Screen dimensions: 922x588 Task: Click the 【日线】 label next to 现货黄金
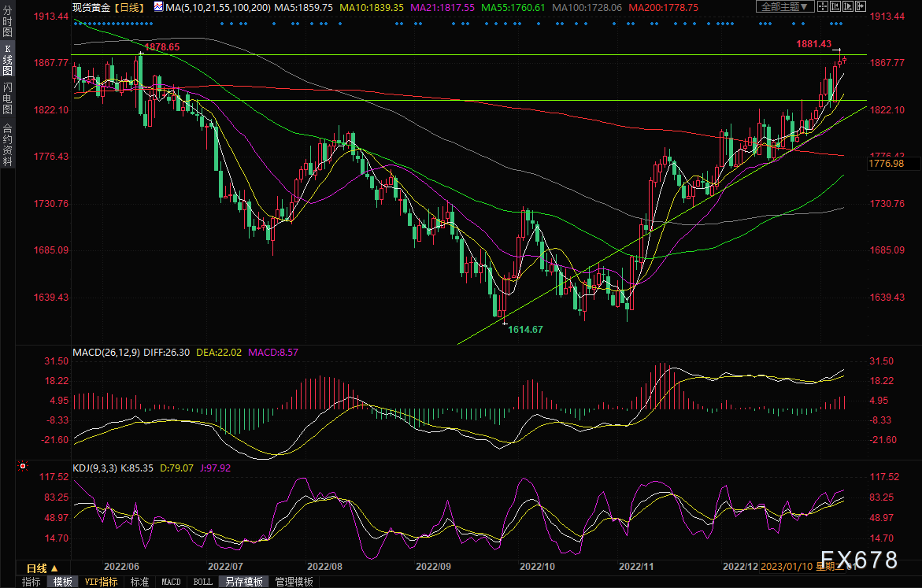tap(130, 6)
